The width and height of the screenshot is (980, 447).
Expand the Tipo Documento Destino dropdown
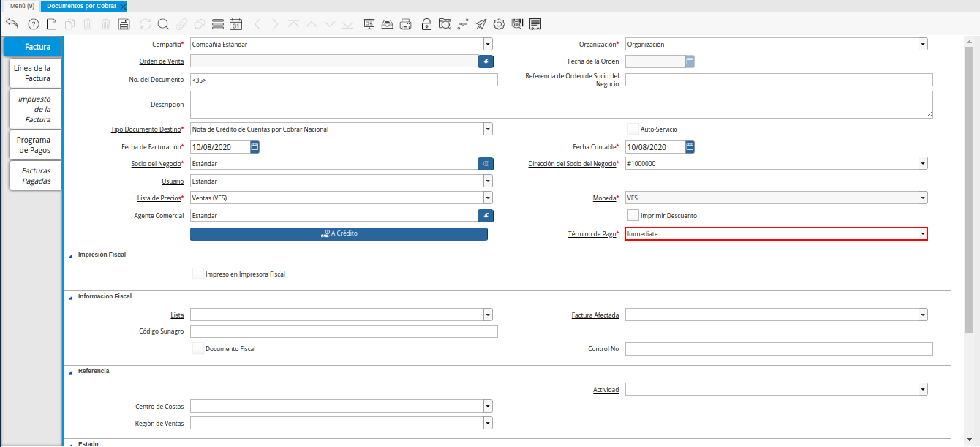point(487,129)
